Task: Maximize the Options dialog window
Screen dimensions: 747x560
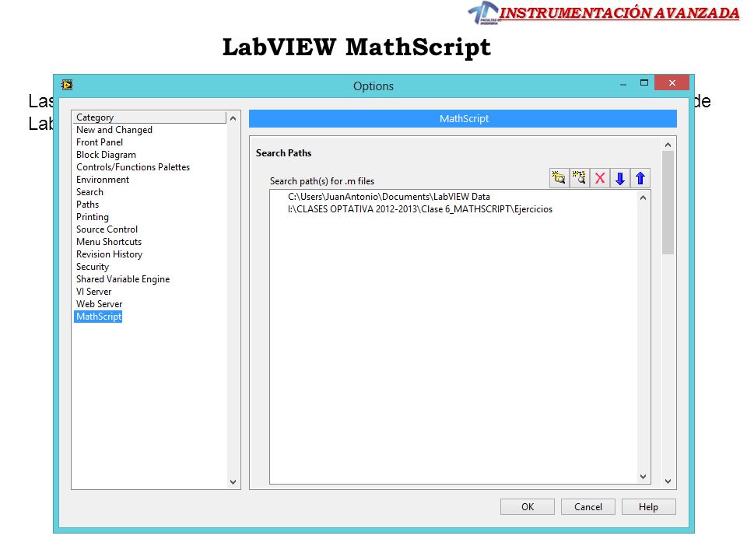Action: pos(644,83)
